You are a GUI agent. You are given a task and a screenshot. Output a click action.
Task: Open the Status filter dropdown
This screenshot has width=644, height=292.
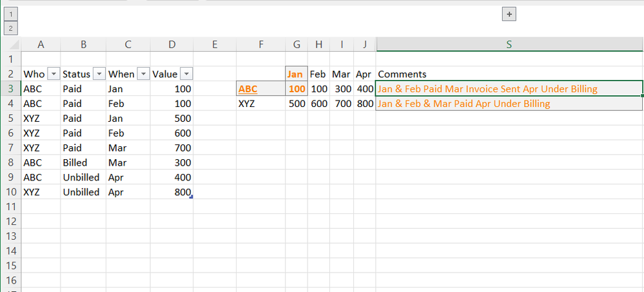[99, 74]
